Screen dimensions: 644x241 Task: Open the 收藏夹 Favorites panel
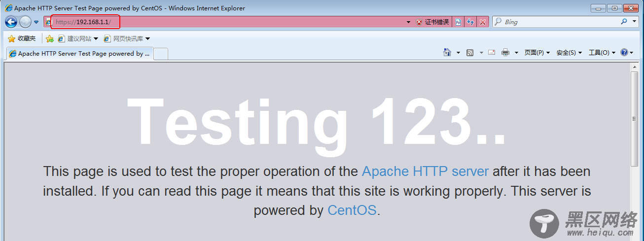pyautogui.click(x=22, y=38)
